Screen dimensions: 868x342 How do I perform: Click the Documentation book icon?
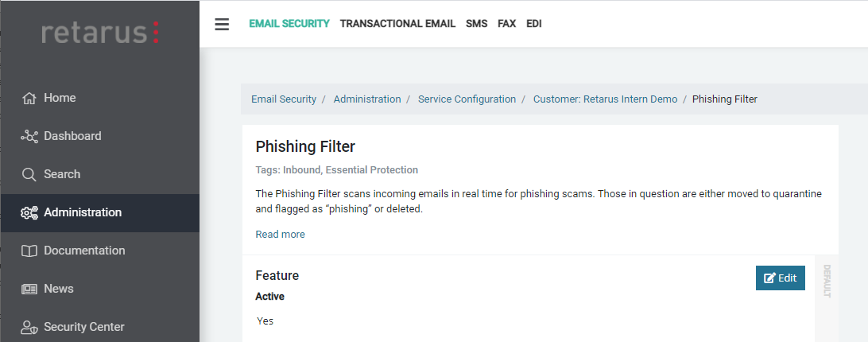click(x=29, y=251)
